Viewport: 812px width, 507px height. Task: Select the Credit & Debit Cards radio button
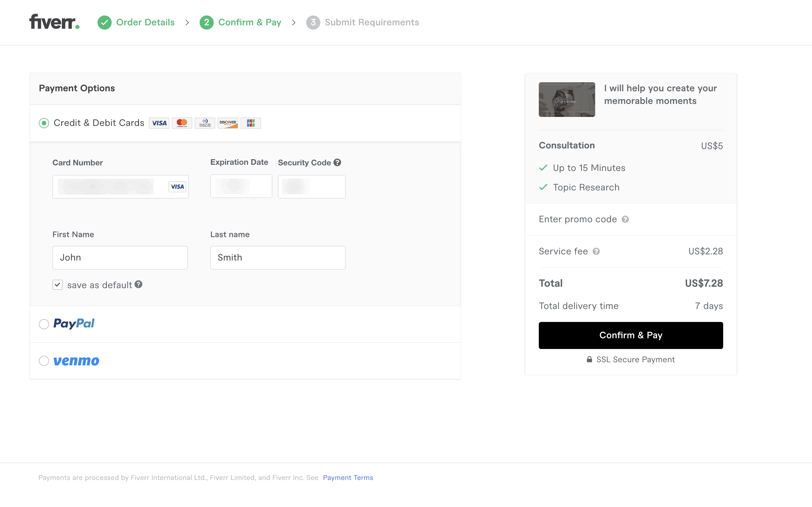pyautogui.click(x=44, y=123)
